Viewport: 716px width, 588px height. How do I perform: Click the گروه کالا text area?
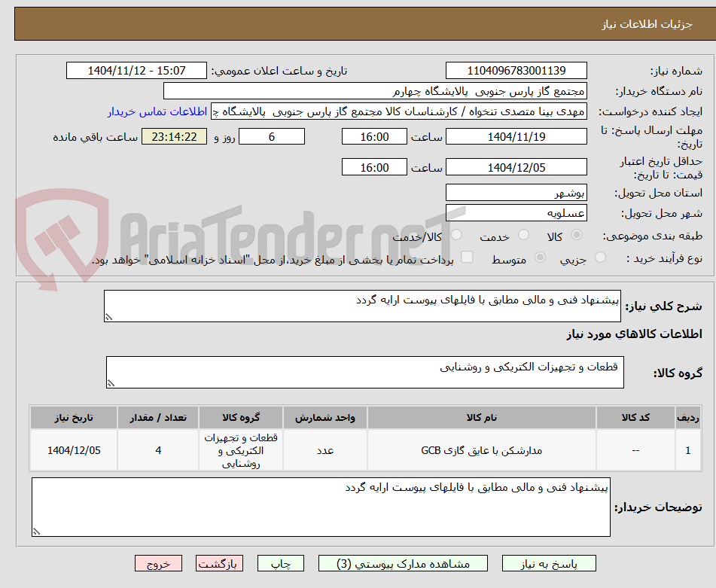(365, 373)
